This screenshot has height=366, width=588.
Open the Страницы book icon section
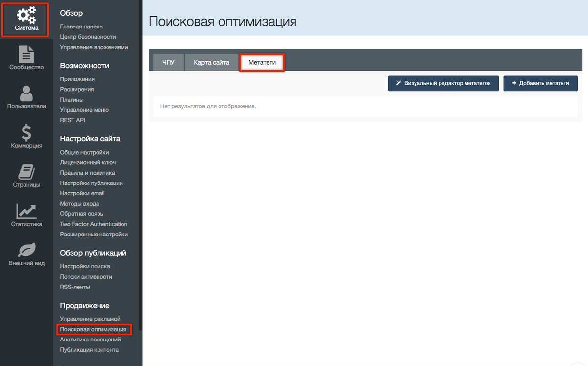coord(26,176)
